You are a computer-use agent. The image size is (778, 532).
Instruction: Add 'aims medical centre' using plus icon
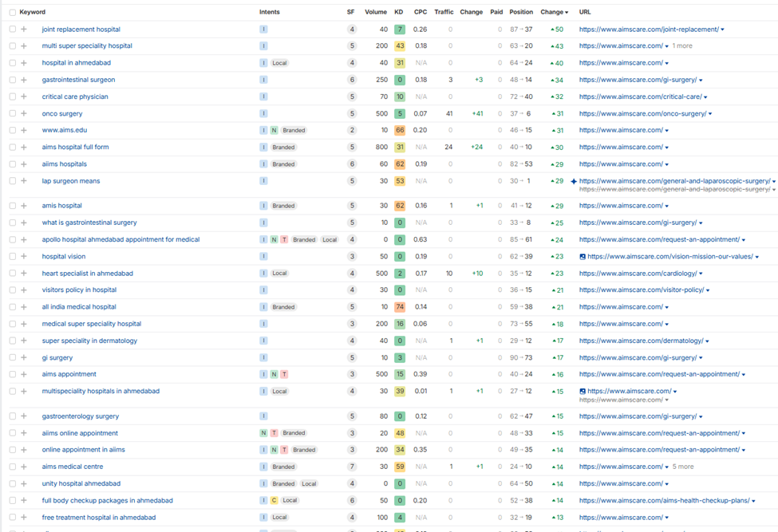point(24,467)
